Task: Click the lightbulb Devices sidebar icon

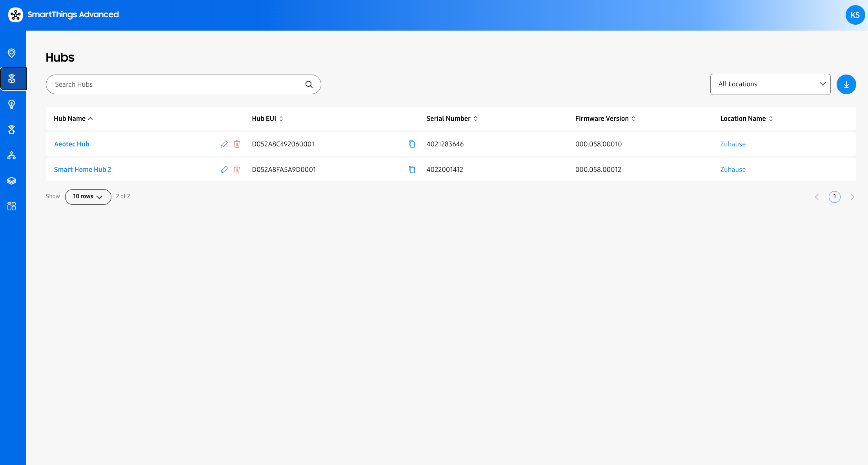Action: pos(12,104)
